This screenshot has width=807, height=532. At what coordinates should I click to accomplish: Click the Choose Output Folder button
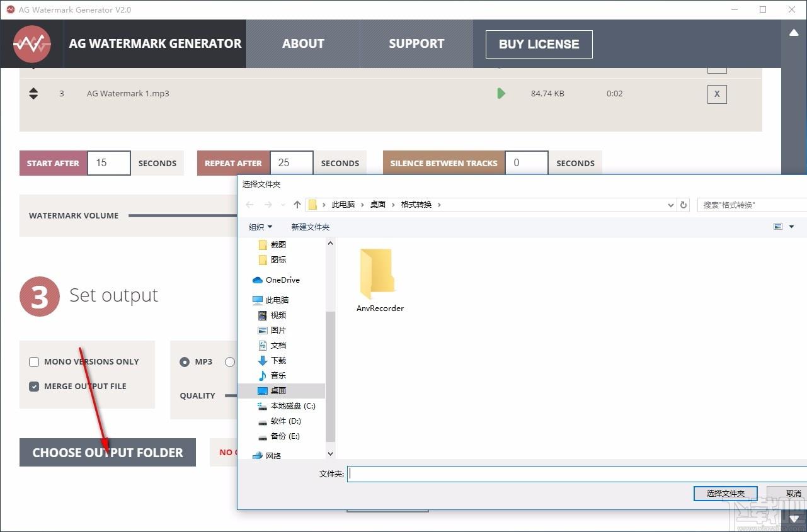click(108, 453)
